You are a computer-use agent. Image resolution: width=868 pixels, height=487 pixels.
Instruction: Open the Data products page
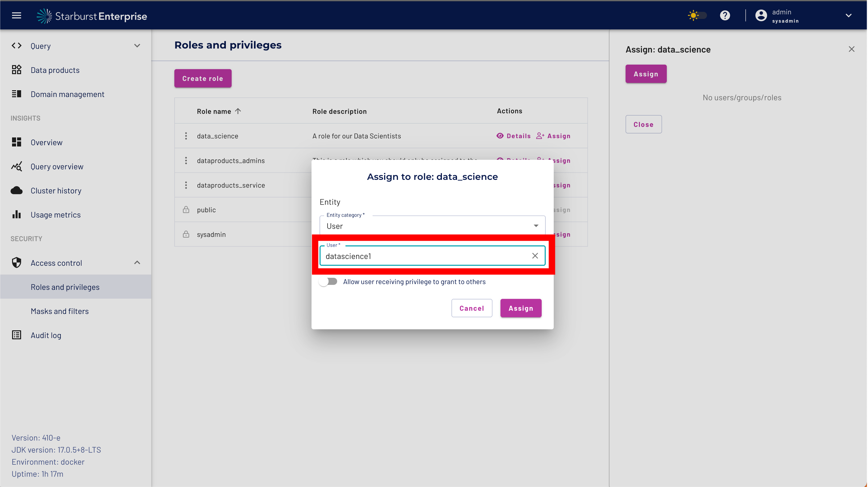tap(55, 70)
